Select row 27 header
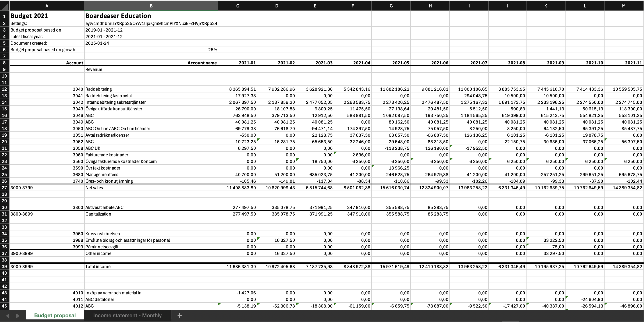 click(x=5, y=188)
